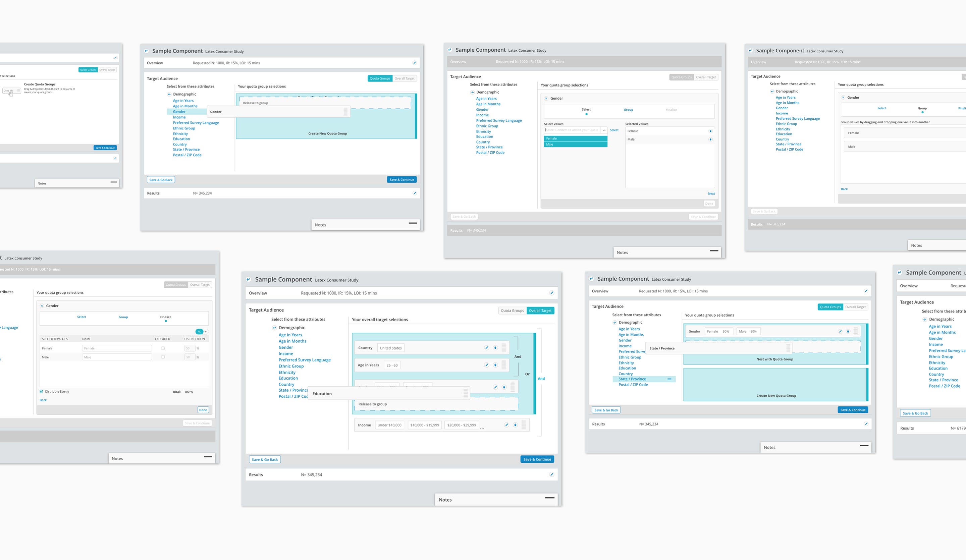Click the trash icon in Income row
Image resolution: width=966 pixels, height=560 pixels.
[515, 425]
